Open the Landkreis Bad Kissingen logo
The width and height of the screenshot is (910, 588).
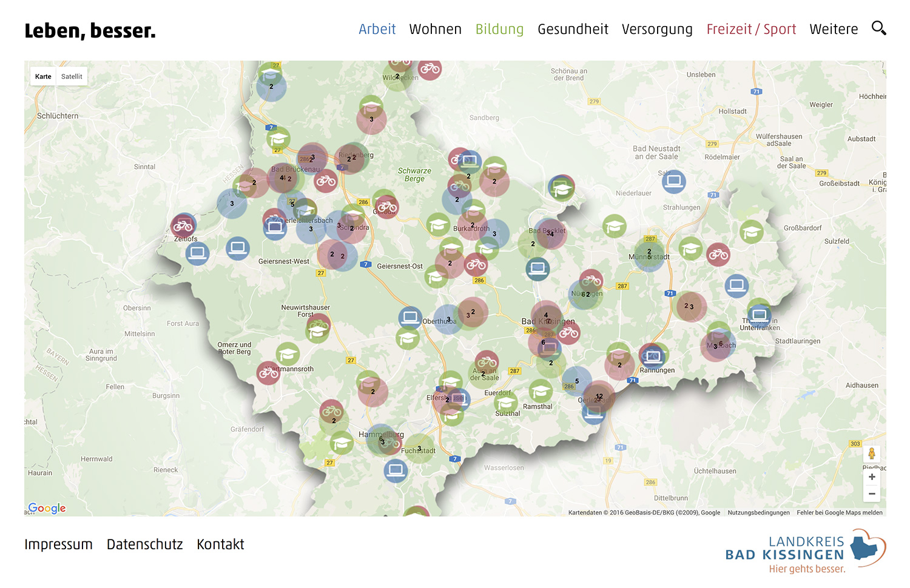pyautogui.click(x=806, y=552)
